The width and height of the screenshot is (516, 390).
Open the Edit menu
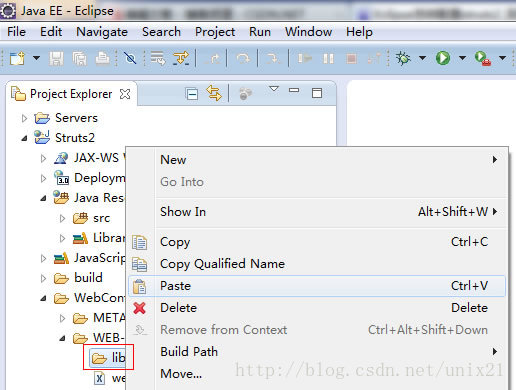(51, 32)
